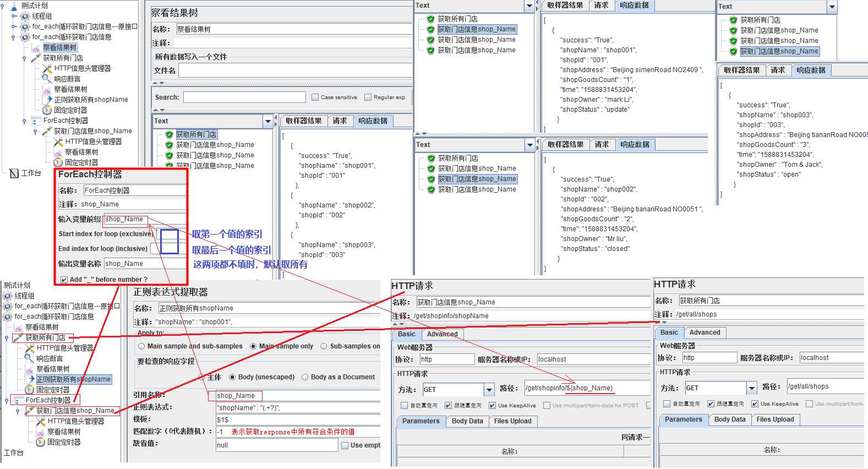Select Body as a Document radio
The height and width of the screenshot is (469, 868).
305,377
